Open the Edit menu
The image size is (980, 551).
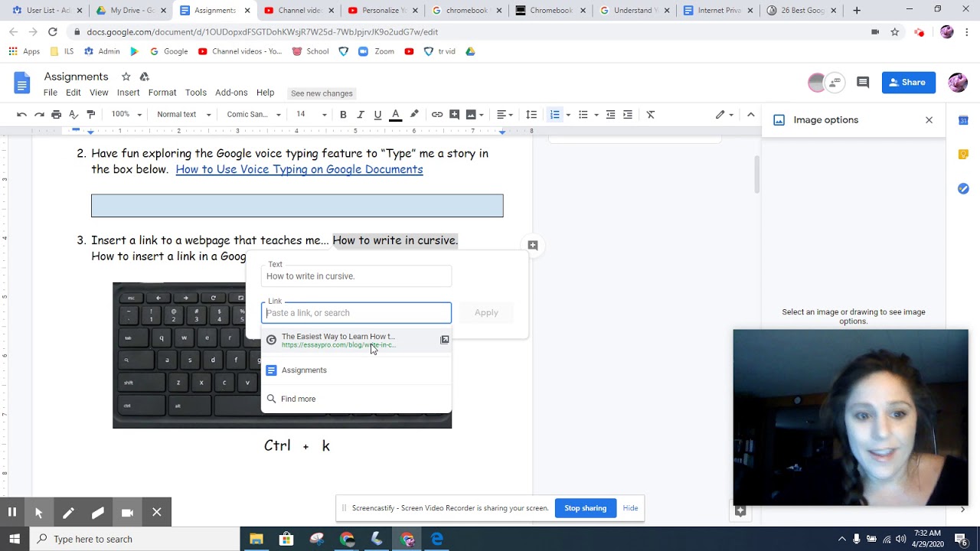(x=73, y=93)
